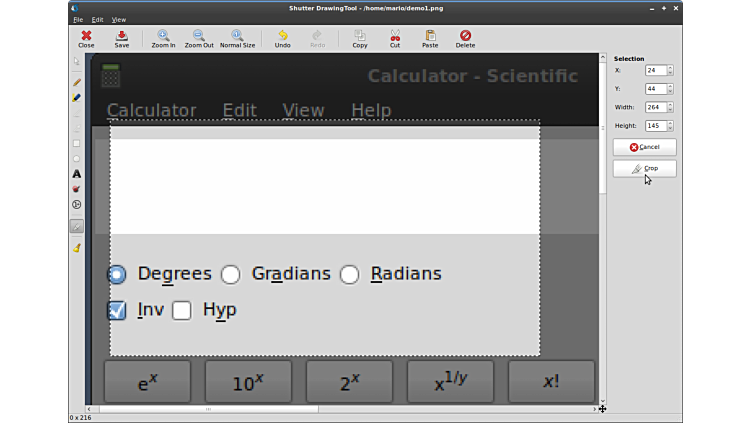Viewport: 752px width, 423px height.
Task: Pick the rectangle shape tool
Action: (x=77, y=143)
